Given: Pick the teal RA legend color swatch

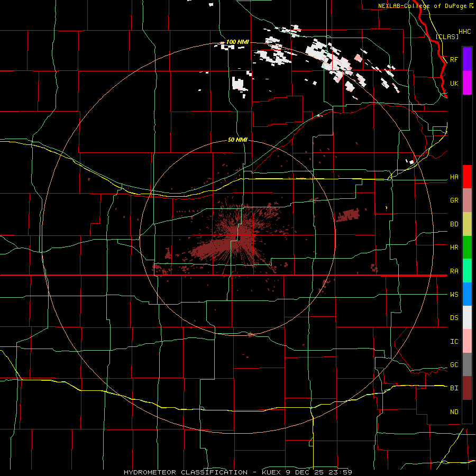Looking at the screenshot, I should point(467,271).
